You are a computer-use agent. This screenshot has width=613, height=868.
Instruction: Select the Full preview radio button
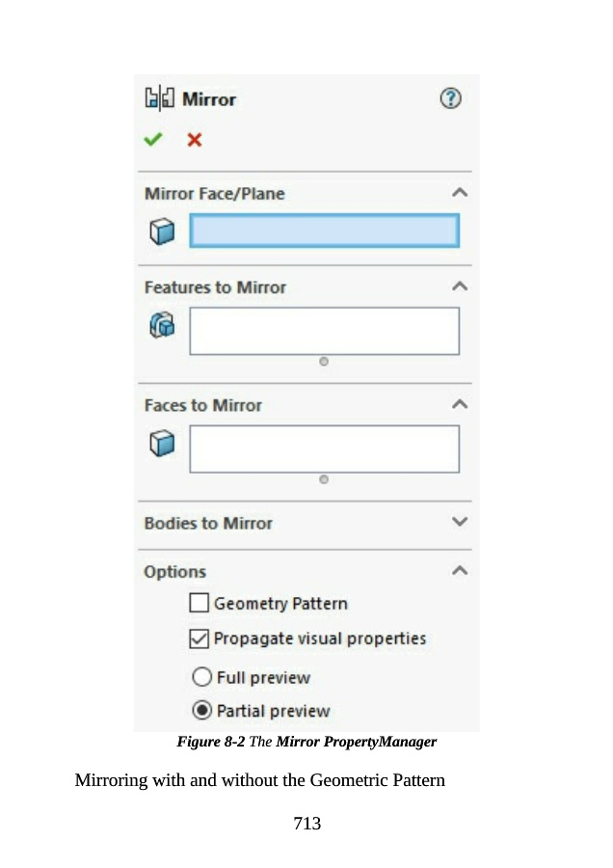pyautogui.click(x=202, y=677)
